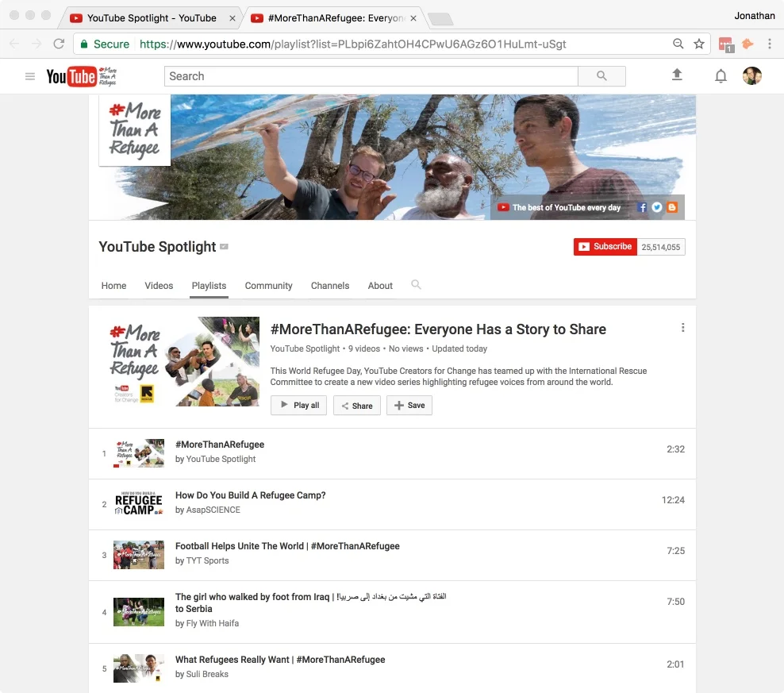Reload the page

[x=59, y=44]
